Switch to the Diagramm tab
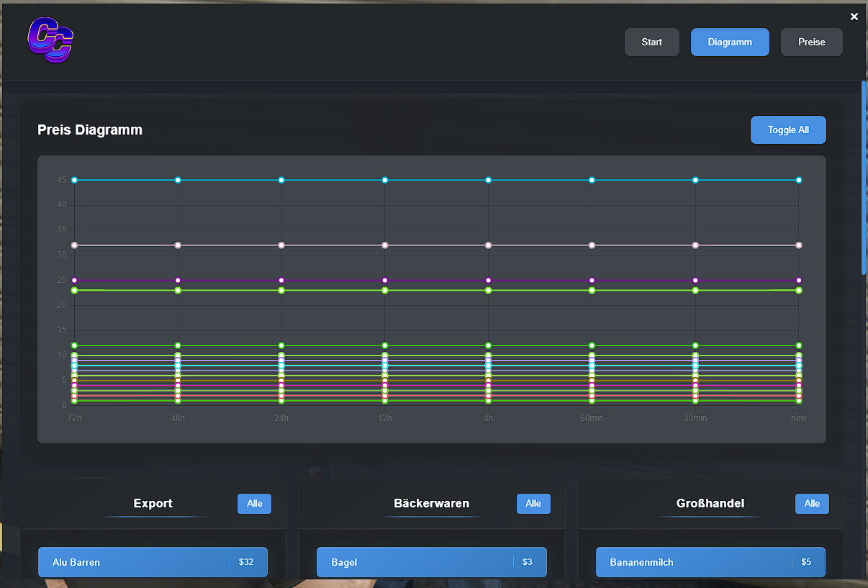The image size is (868, 588). click(x=730, y=42)
